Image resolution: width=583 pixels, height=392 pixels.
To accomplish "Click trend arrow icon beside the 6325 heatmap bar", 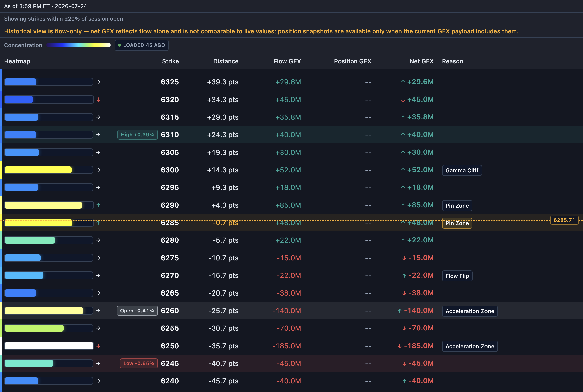I will (98, 82).
